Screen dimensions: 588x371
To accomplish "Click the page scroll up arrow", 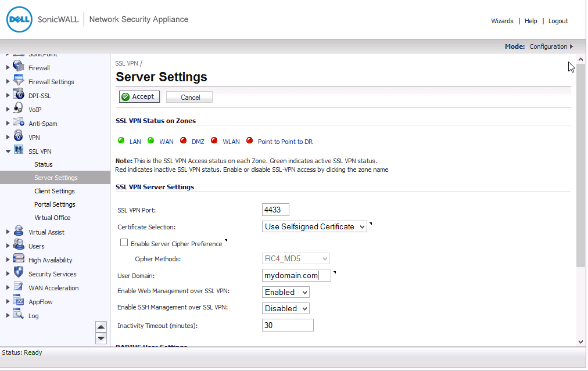I will point(580,59).
